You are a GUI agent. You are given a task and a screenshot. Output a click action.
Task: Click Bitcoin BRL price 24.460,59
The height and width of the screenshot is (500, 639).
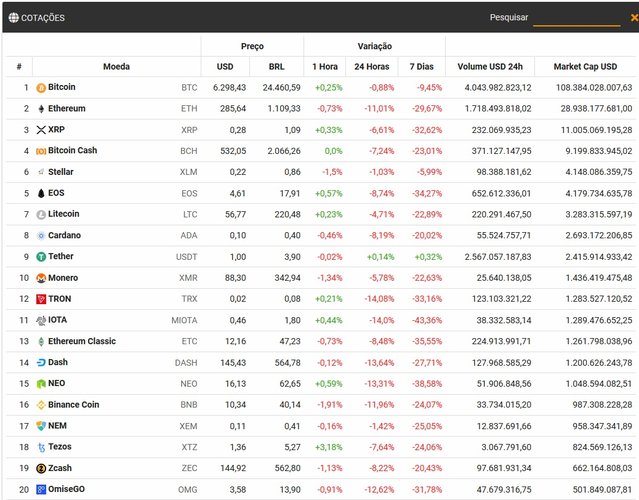(x=281, y=88)
